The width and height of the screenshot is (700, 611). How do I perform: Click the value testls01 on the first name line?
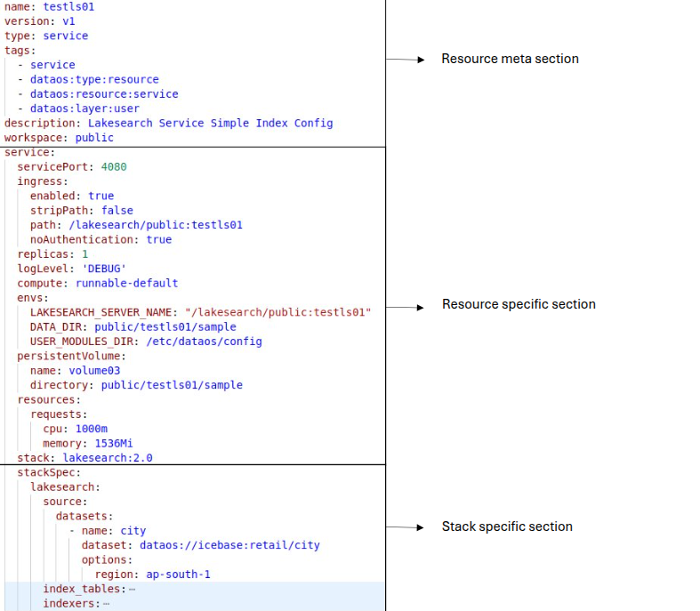point(68,7)
